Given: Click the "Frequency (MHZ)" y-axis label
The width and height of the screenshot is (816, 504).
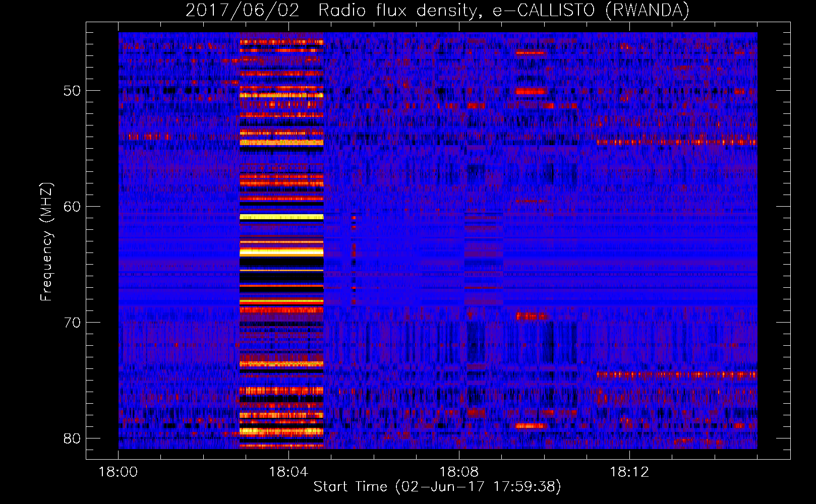Looking at the screenshot, I should pos(46,242).
